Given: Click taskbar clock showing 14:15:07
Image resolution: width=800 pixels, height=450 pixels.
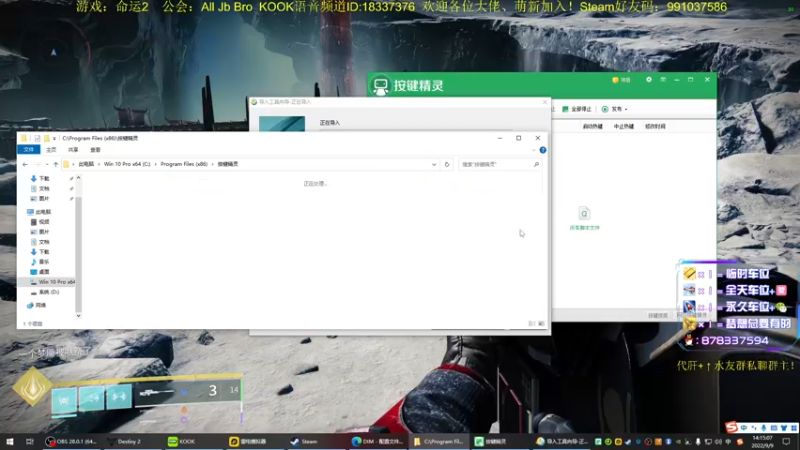Looking at the screenshot, I should [762, 441].
